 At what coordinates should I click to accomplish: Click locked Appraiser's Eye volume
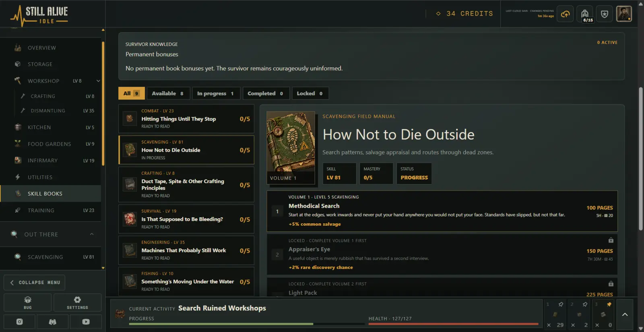442,254
